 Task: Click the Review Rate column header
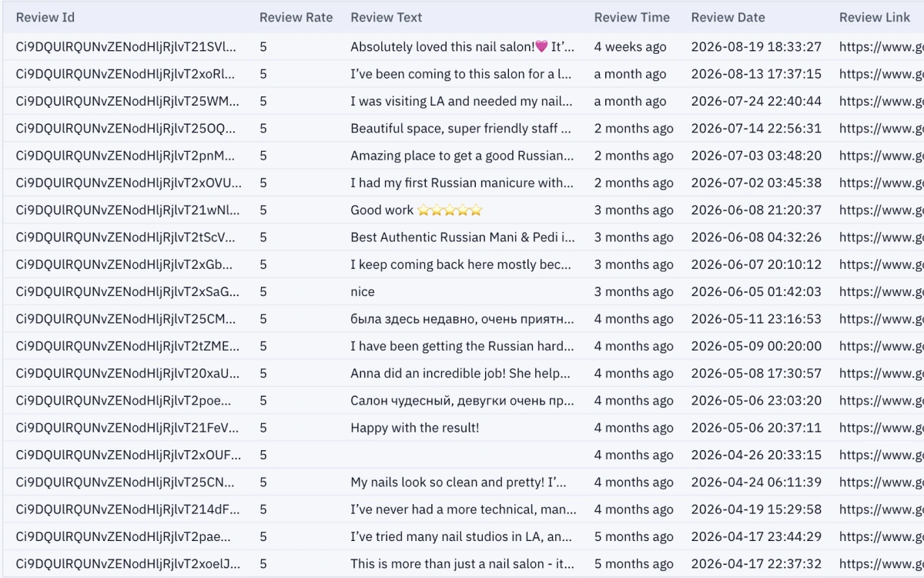(x=296, y=17)
